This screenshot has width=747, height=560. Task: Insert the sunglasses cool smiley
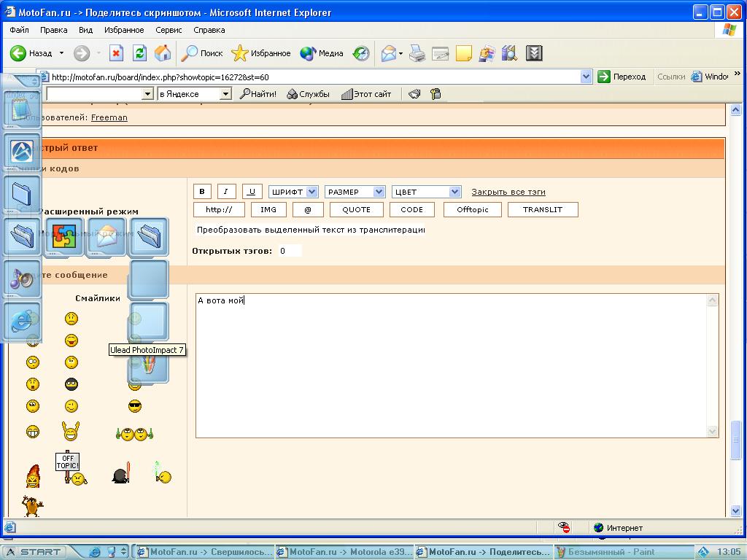(x=135, y=406)
